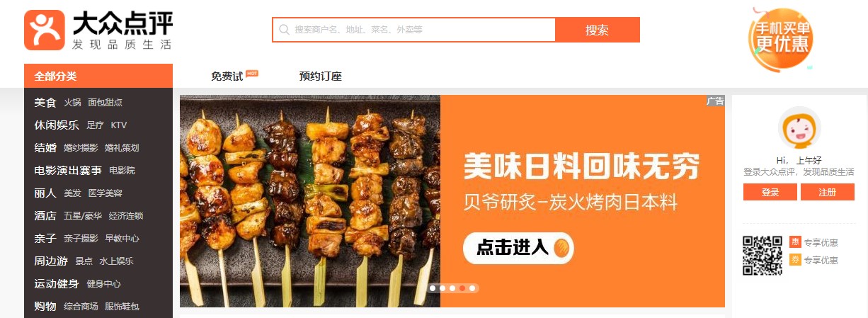Open the 预约订座 tab
868x318 pixels.
pyautogui.click(x=321, y=76)
